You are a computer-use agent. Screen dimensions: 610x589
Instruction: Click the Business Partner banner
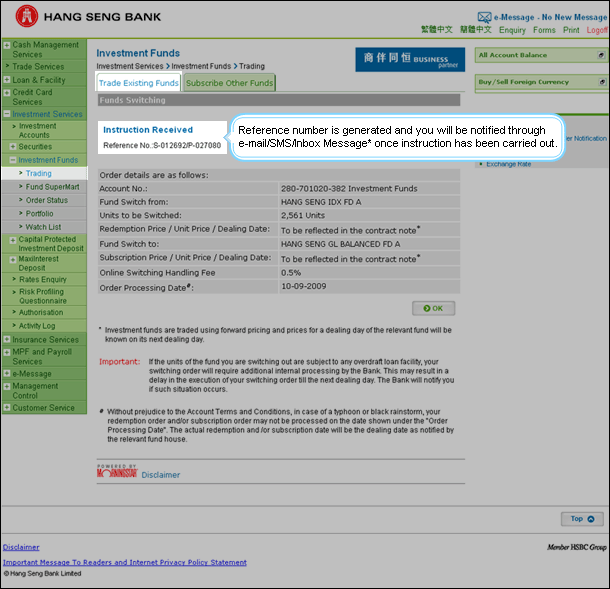[x=410, y=60]
